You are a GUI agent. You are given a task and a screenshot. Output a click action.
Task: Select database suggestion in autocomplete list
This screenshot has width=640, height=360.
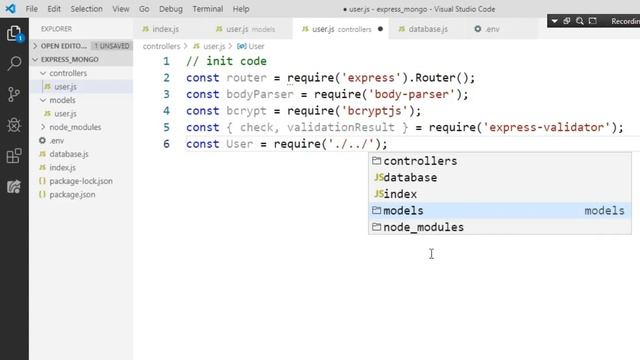[500, 178]
